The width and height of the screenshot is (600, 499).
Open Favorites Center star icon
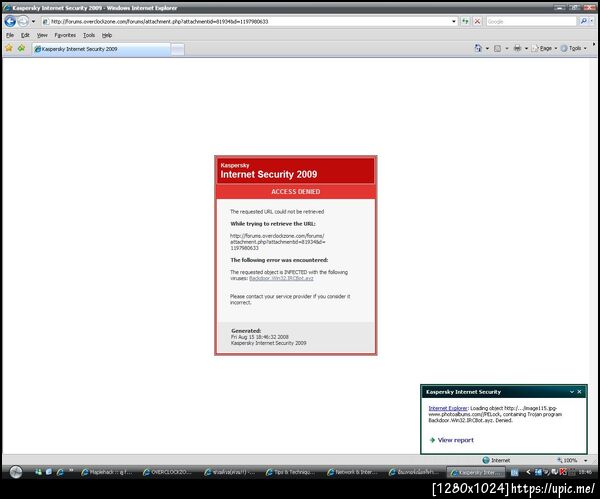point(9,48)
